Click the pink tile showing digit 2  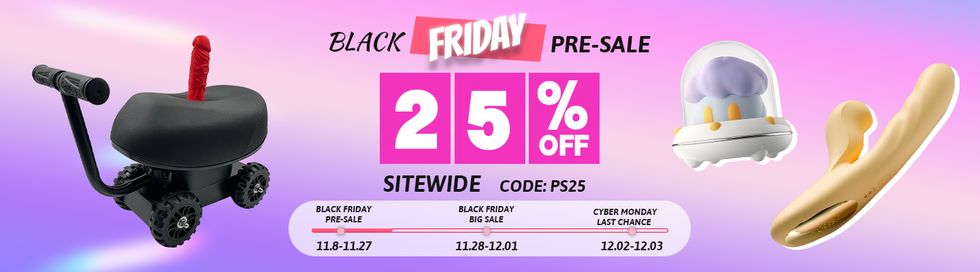click(x=415, y=118)
